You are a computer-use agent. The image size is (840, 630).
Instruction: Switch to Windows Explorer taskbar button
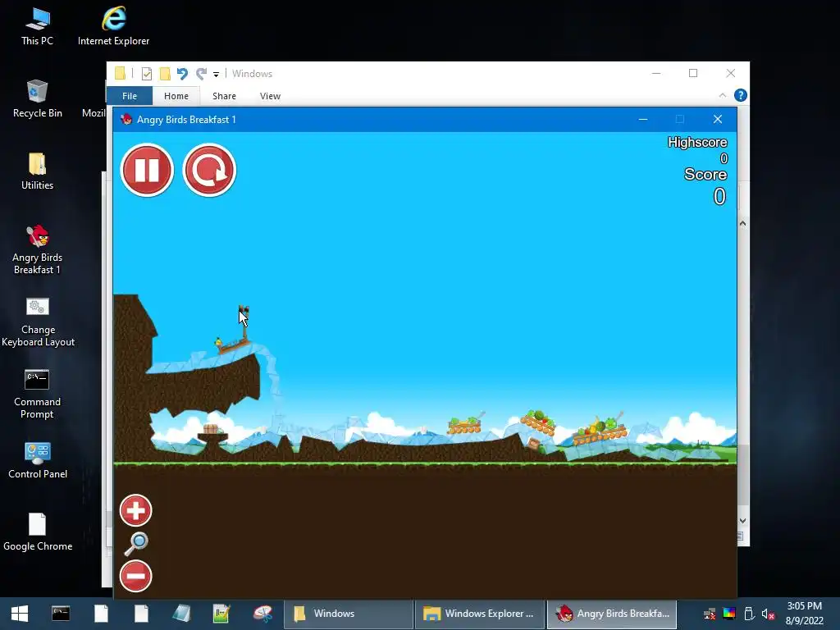479,614
